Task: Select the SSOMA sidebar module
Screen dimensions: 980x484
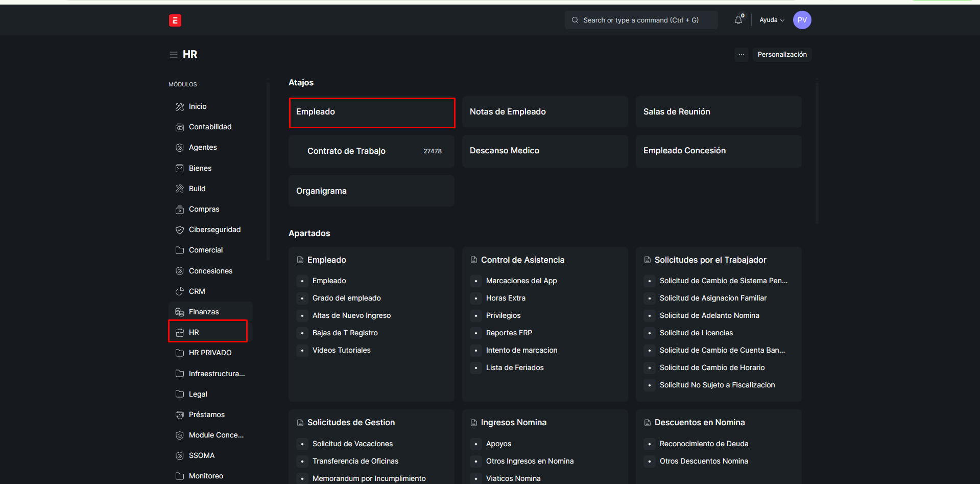Action: (202, 455)
